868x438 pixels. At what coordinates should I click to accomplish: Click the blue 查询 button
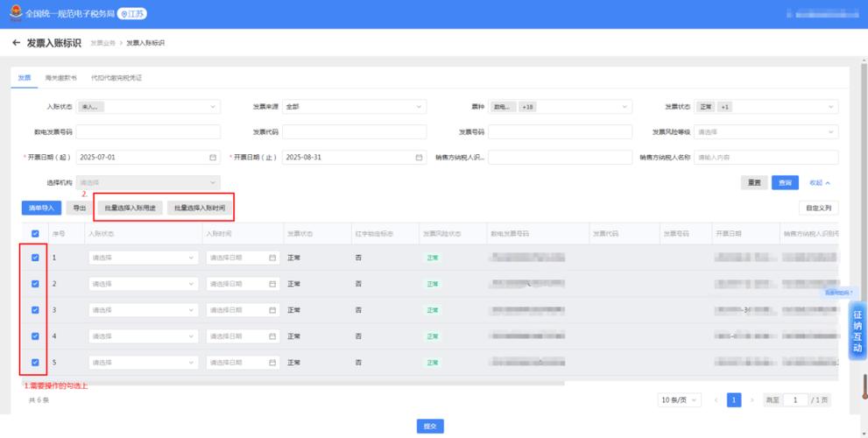pos(785,183)
